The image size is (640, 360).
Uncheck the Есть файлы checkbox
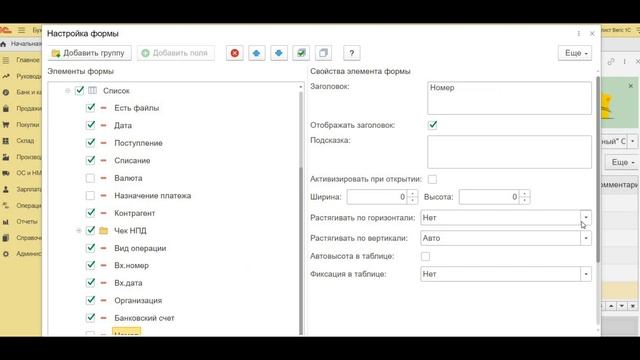pyautogui.click(x=91, y=108)
